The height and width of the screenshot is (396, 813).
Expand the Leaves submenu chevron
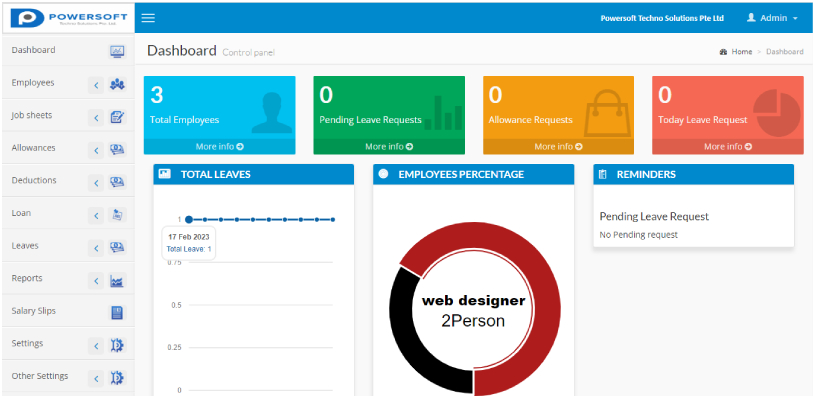pyautogui.click(x=96, y=248)
